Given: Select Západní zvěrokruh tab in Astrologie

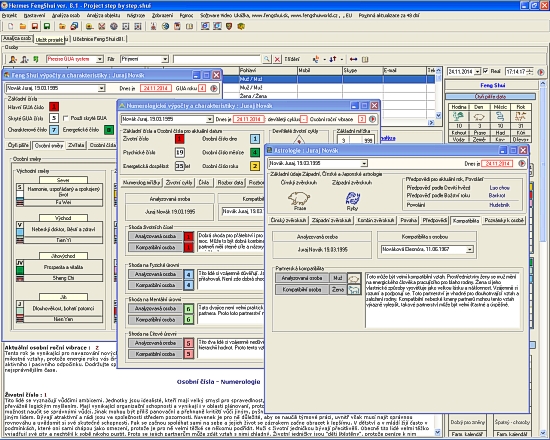Looking at the screenshot, I should 331,220.
